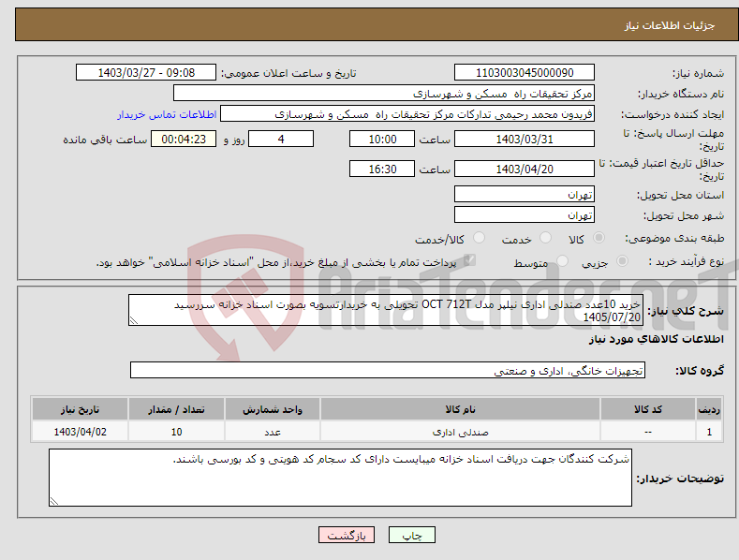Click the تاریخ نیاز column header
Image resolution: width=739 pixels, height=560 pixels.
point(80,409)
